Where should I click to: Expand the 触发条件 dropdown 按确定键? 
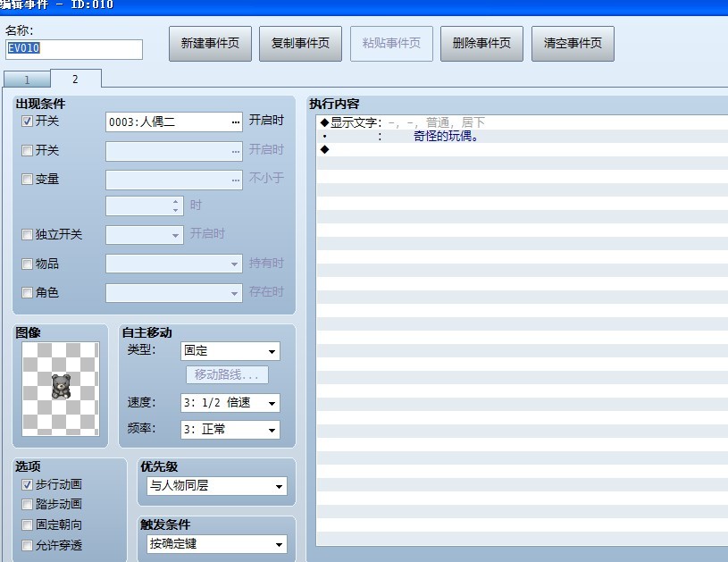(217, 544)
